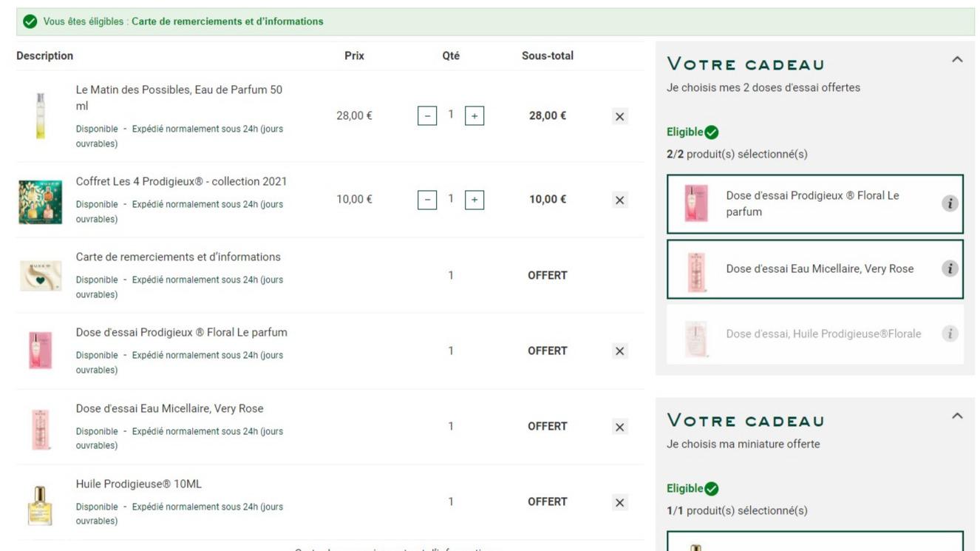
Task: Open Coffret Les 4 Prodigieux collection 2021 link
Action: click(x=181, y=182)
